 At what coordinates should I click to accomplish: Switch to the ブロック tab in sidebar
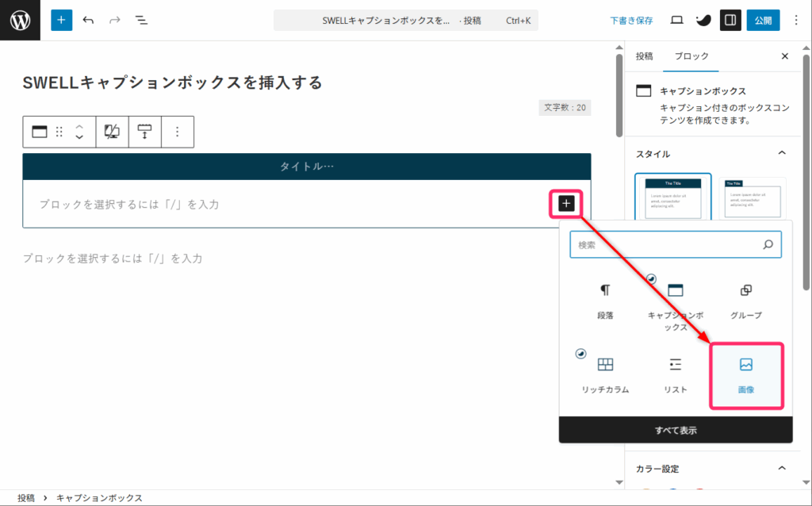tap(691, 56)
